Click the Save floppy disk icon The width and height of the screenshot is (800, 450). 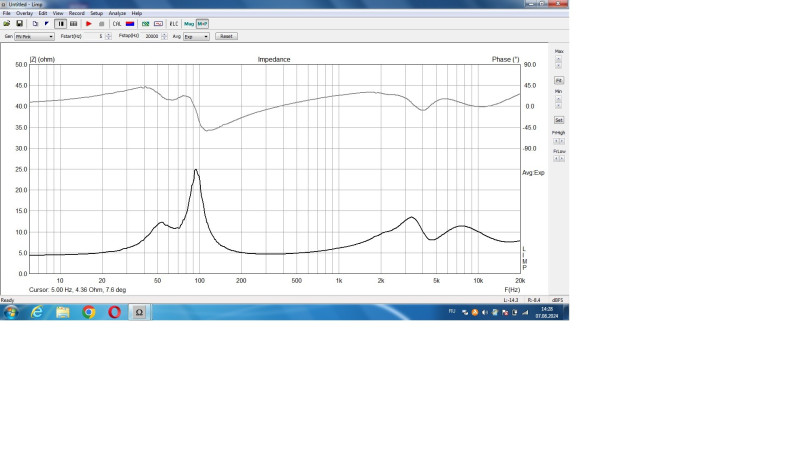pos(19,23)
